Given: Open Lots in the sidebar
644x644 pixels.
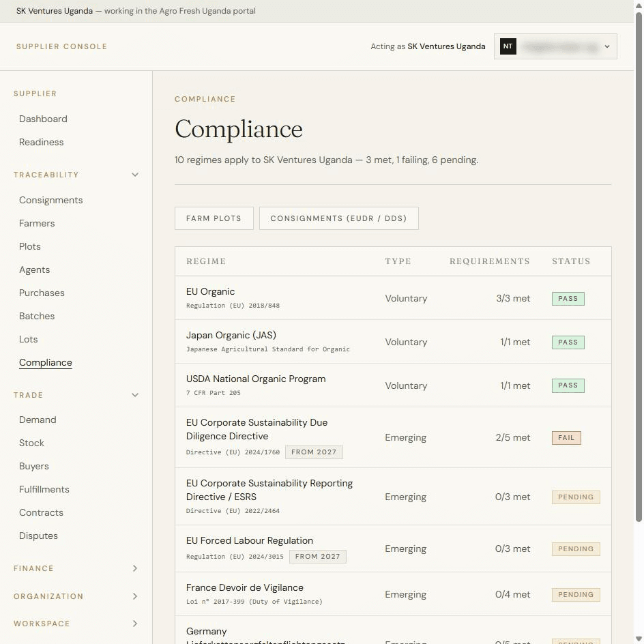Looking at the screenshot, I should [29, 339].
